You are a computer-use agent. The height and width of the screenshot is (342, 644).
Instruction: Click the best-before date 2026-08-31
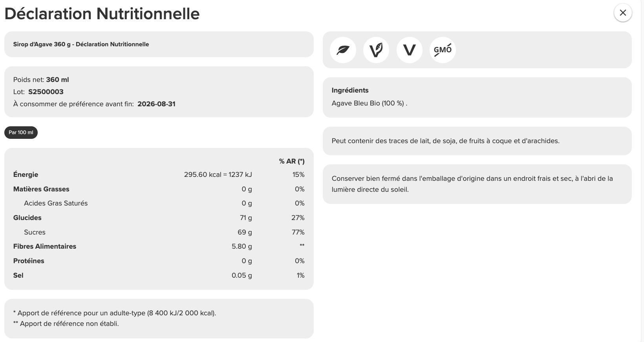pyautogui.click(x=156, y=104)
